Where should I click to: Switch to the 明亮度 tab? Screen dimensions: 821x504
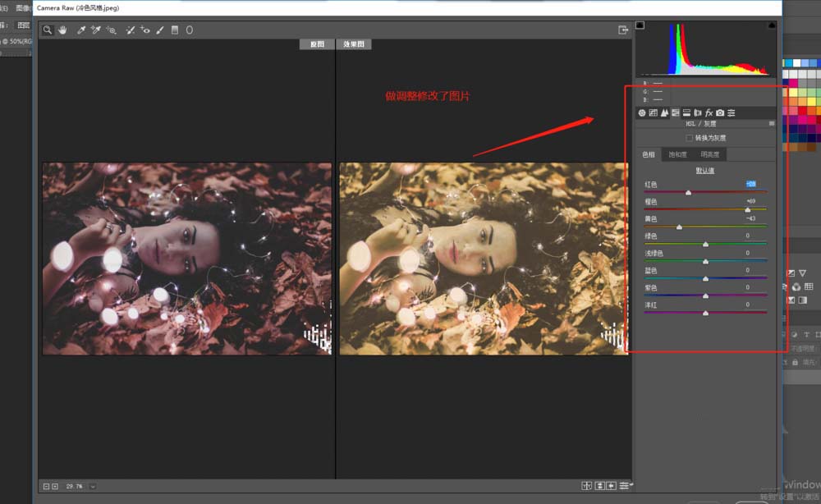coord(710,153)
